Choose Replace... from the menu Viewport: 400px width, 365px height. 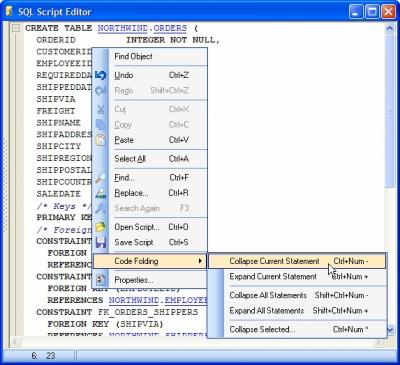150,193
